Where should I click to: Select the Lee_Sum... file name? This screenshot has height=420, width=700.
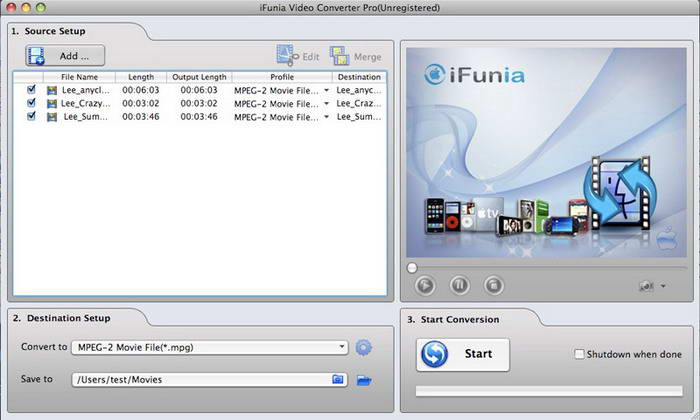85,117
